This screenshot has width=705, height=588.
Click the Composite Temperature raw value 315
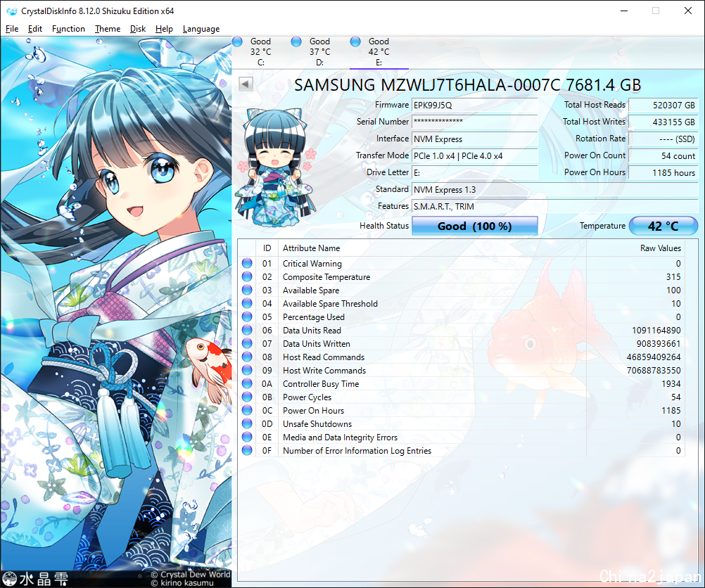click(673, 277)
